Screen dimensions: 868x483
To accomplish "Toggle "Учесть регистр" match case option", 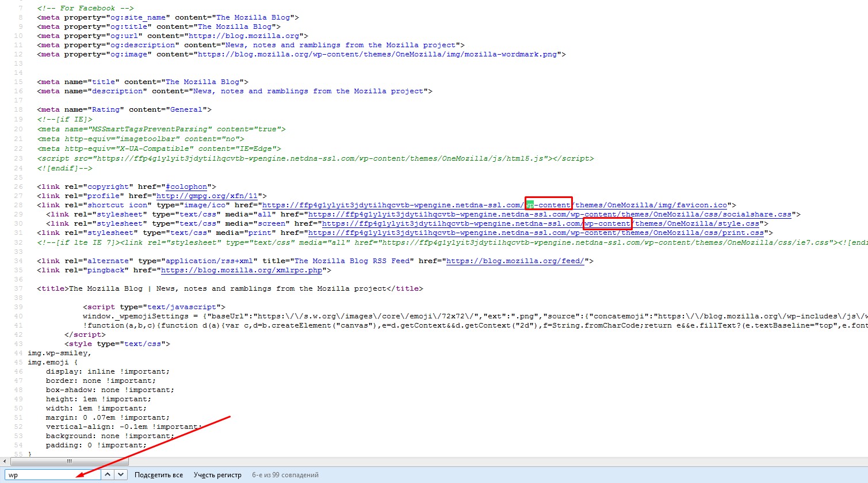I will click(x=217, y=475).
